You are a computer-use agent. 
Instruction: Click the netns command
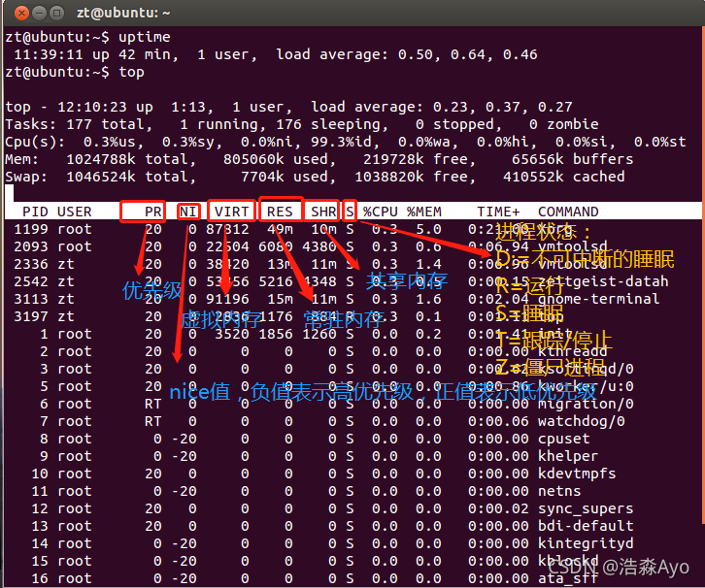(559, 491)
